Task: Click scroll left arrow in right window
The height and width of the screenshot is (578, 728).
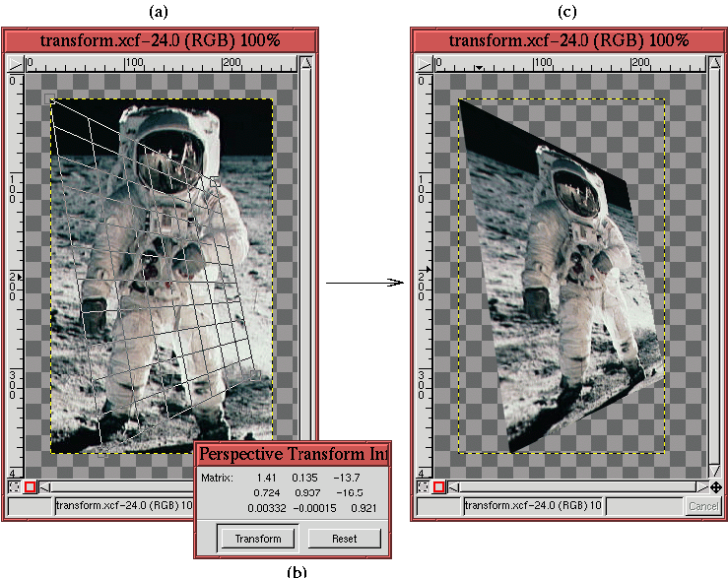Action: click(x=452, y=487)
